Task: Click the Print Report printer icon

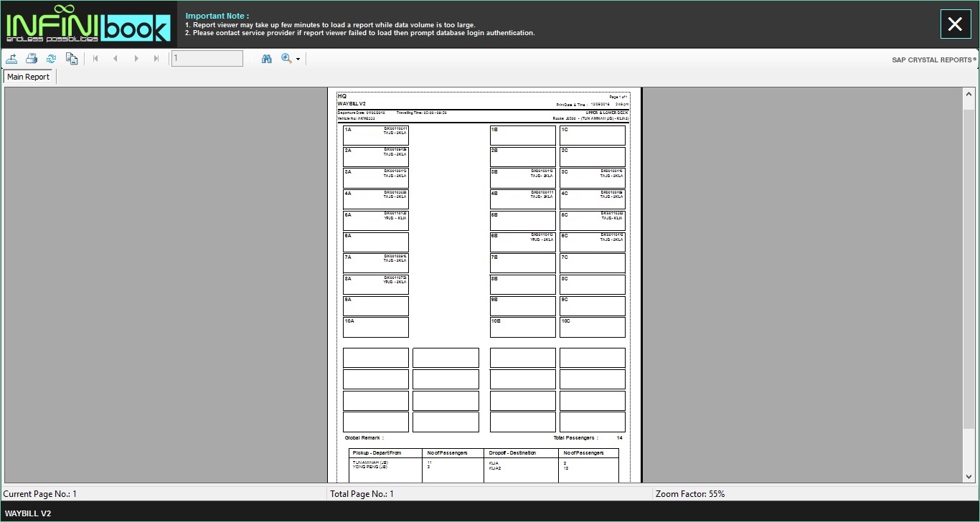Action: [x=32, y=59]
